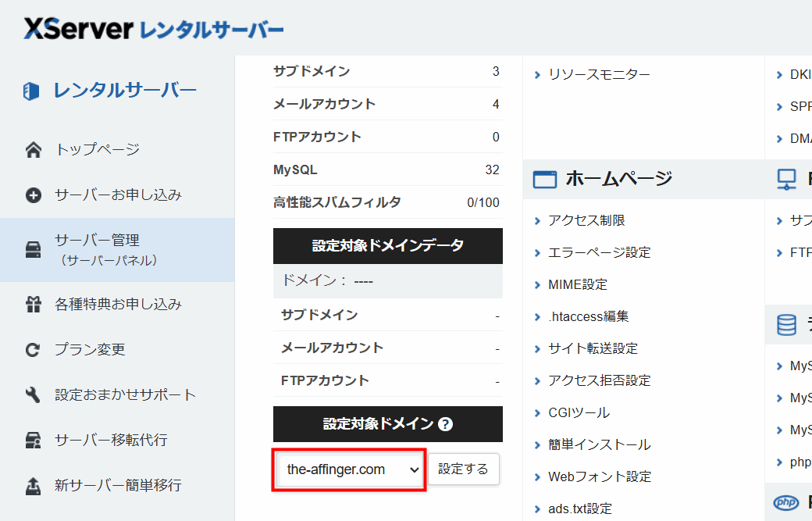Screen dimensions: 812x521
Task: Click the ドメイン： ---- row
Action: pos(388,281)
